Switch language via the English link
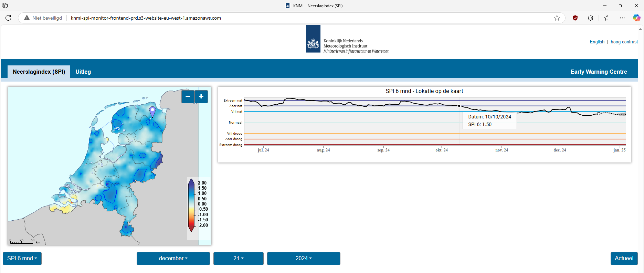The height and width of the screenshot is (273, 644). (x=597, y=42)
